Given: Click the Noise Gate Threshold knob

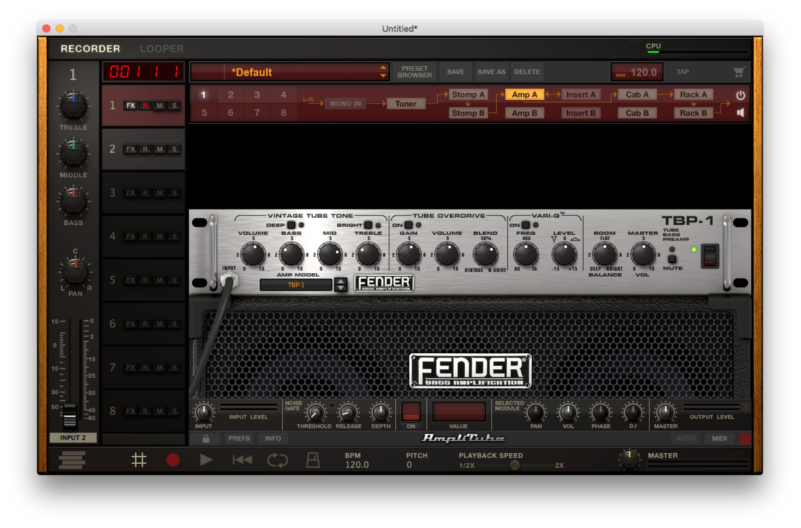Looking at the screenshot, I should coord(315,412).
